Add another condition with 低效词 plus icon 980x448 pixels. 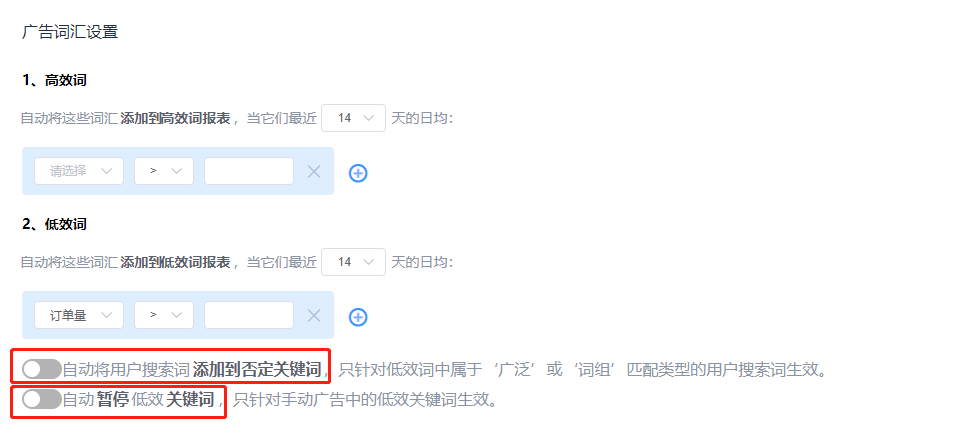point(358,317)
